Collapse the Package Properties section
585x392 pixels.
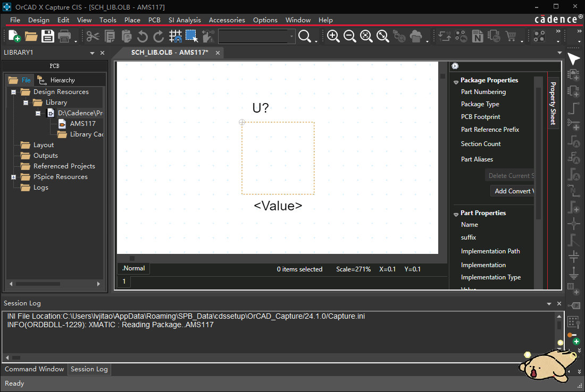(x=456, y=82)
